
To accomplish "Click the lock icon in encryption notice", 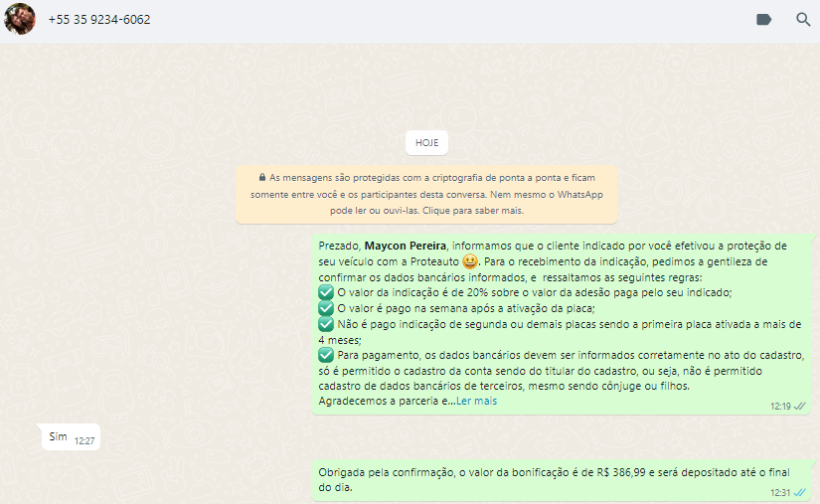I will point(261,175).
